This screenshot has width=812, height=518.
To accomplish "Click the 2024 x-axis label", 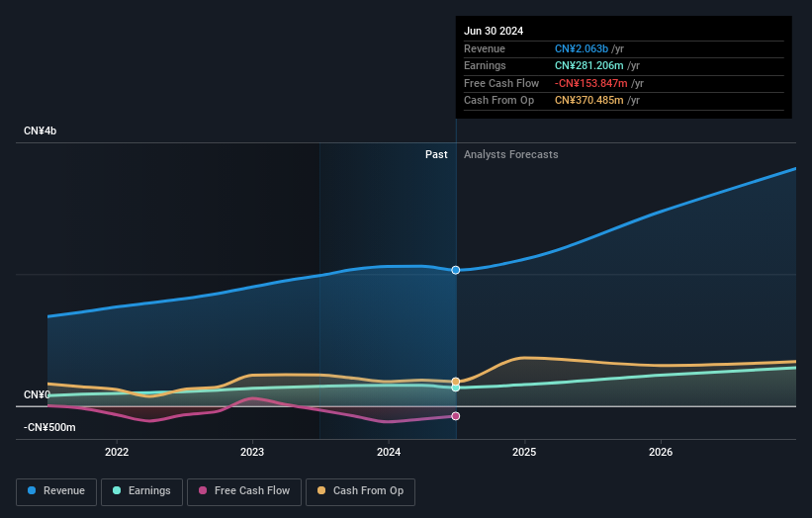I will coord(389,452).
